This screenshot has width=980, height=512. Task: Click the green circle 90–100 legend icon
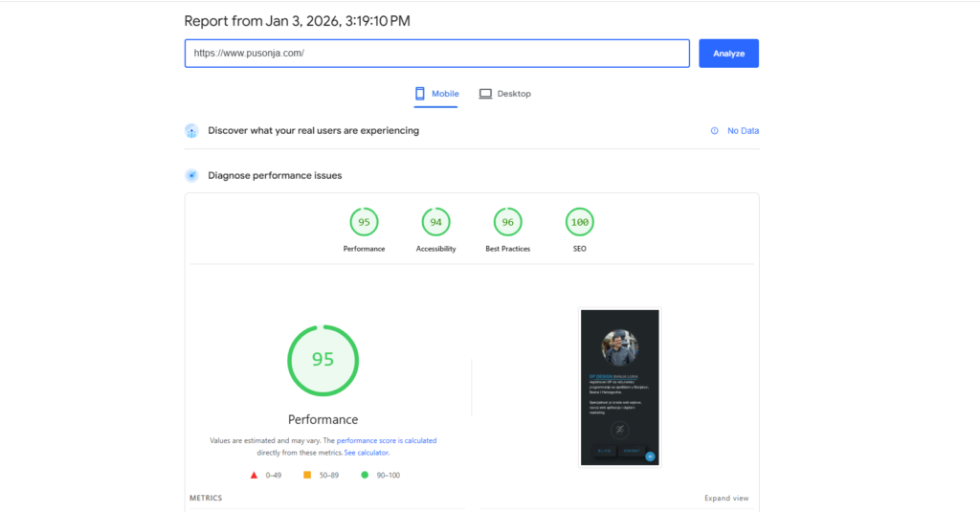365,475
